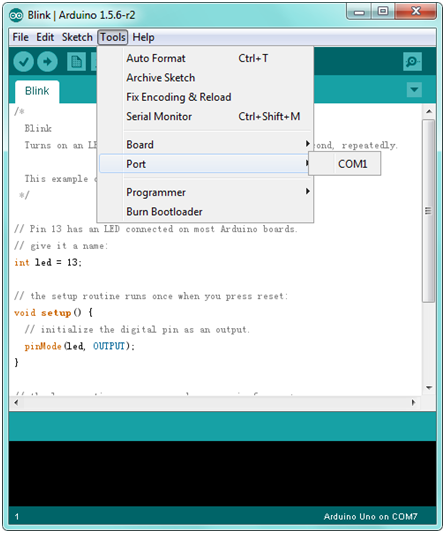
Task: Click the vertical scrollbar thumb
Action: tap(429, 211)
